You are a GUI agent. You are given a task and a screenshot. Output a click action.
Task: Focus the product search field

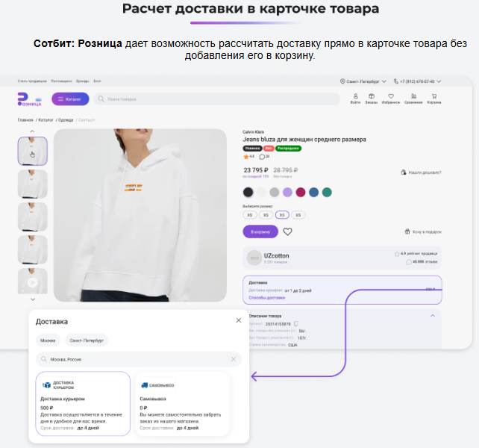[216, 99]
